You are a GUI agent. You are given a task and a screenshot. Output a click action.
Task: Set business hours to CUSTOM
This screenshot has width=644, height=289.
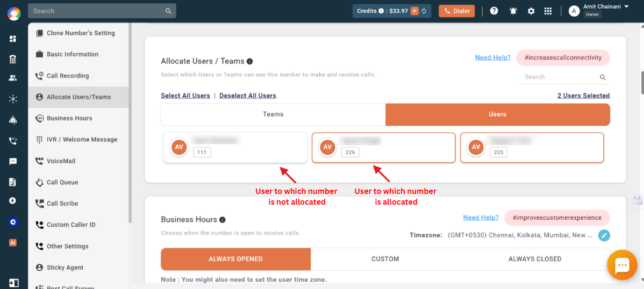point(385,259)
